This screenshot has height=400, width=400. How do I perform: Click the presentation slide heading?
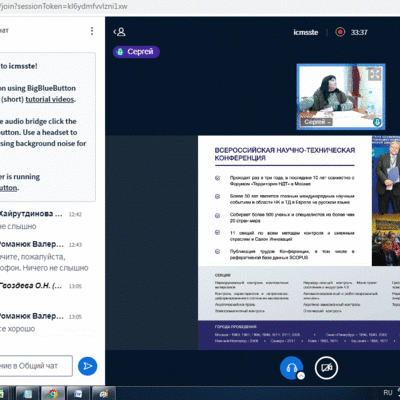285,154
